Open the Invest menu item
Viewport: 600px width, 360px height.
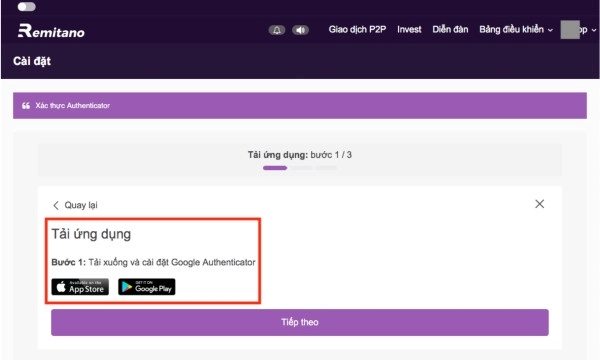(x=409, y=29)
